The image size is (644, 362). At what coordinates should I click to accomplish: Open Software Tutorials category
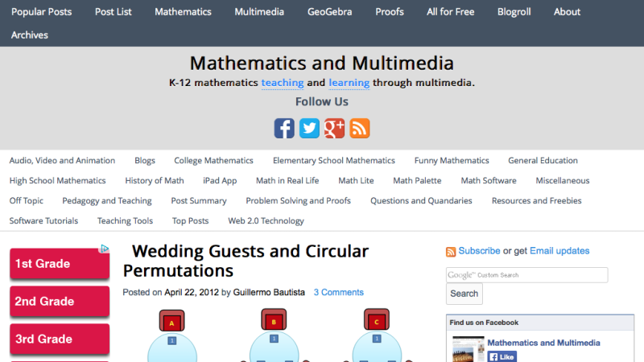[43, 220]
